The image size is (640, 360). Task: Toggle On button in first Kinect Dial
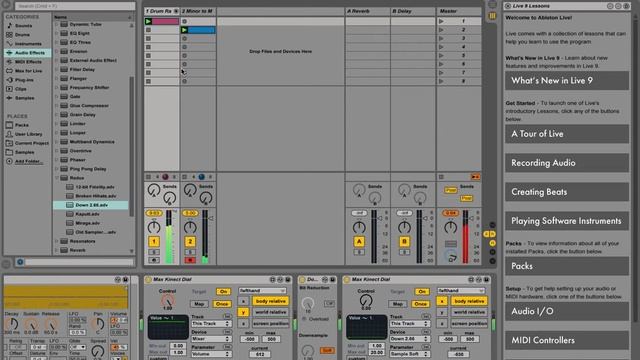pyautogui.click(x=223, y=291)
